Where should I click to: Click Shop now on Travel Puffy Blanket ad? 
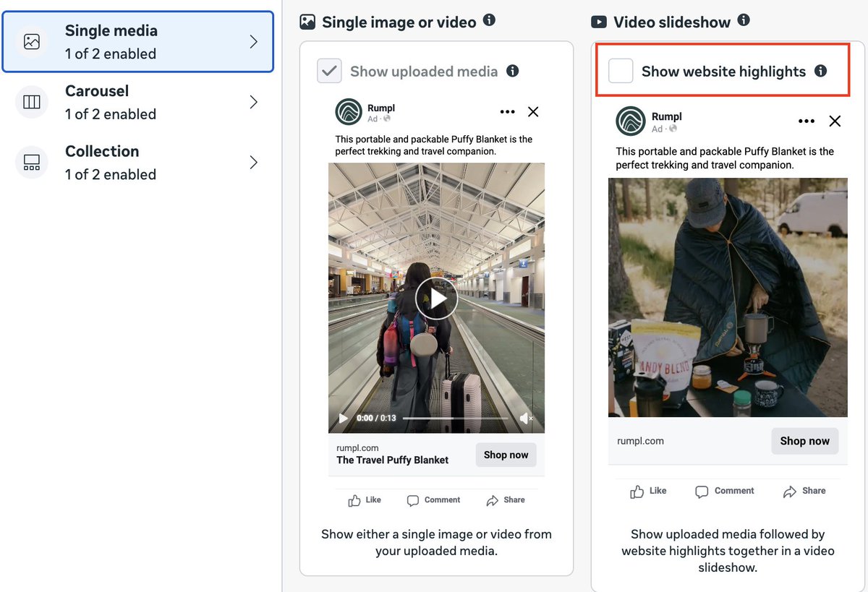pyautogui.click(x=506, y=455)
